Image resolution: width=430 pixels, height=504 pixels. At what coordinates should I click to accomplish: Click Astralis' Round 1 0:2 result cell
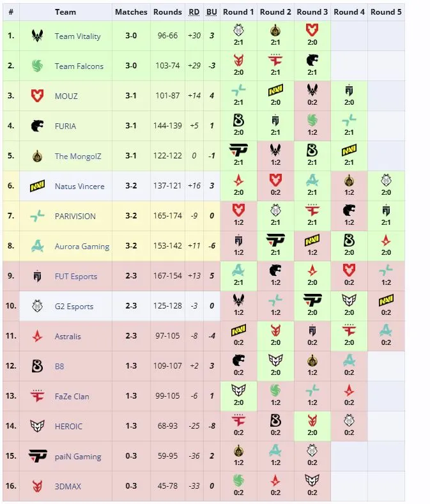tap(238, 336)
